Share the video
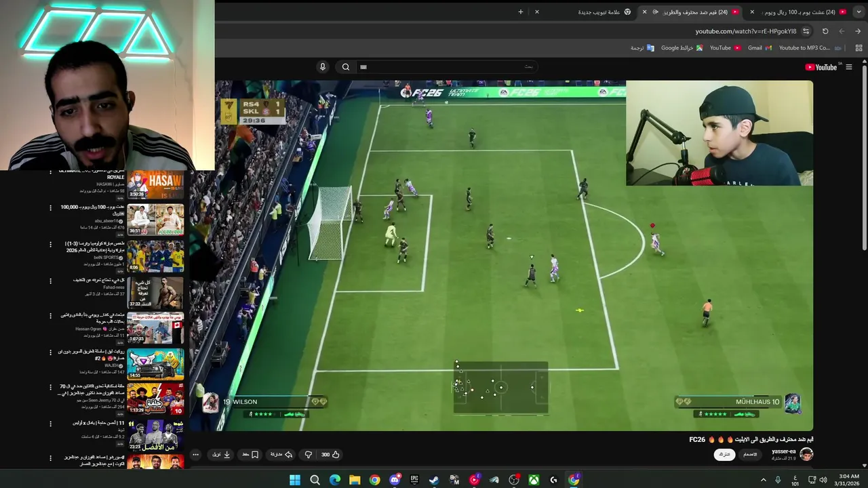The width and height of the screenshot is (868, 488). coord(281,455)
